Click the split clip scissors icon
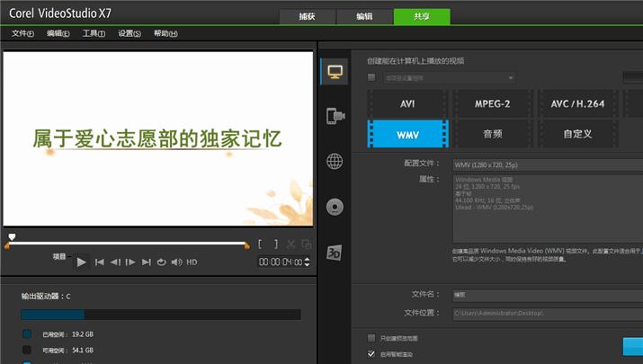 pyautogui.click(x=290, y=244)
